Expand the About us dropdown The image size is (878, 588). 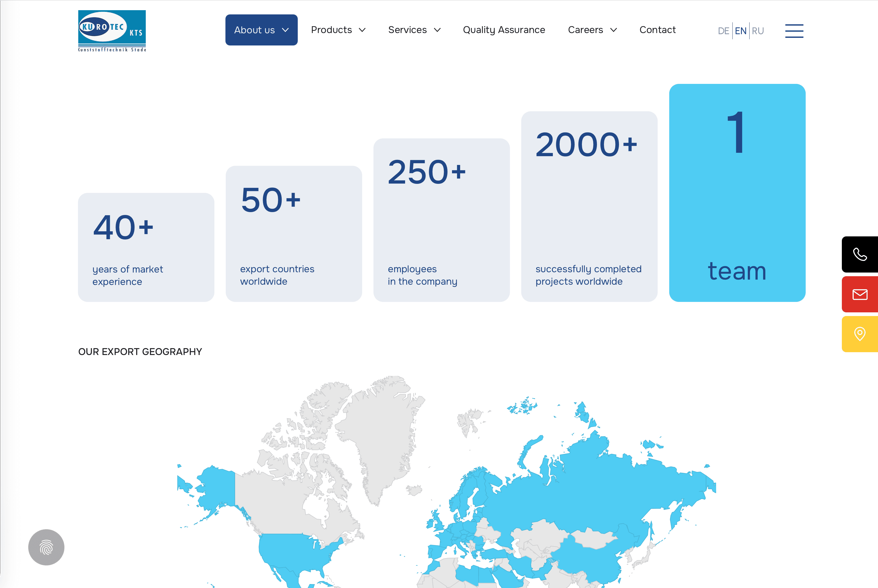261,30
